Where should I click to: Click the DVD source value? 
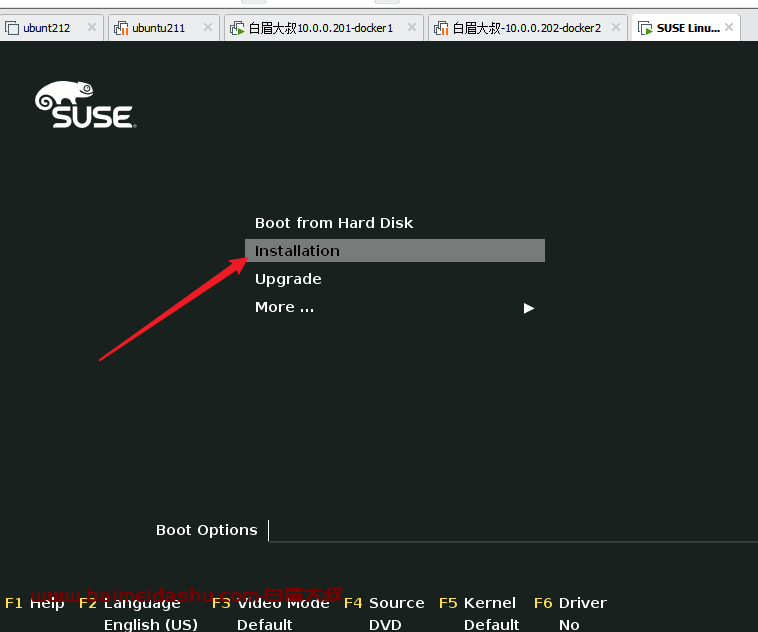(x=385, y=625)
